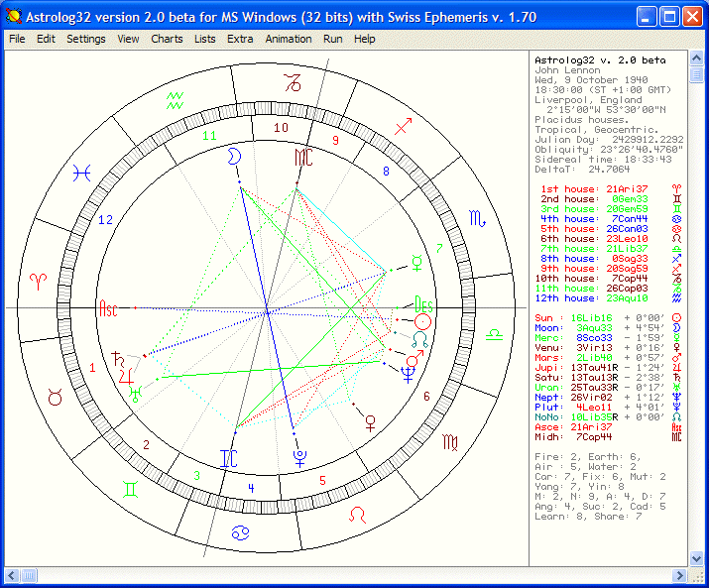Click the '1st house: 21Ari37' row
The width and height of the screenshot is (709, 588).
tap(611, 189)
